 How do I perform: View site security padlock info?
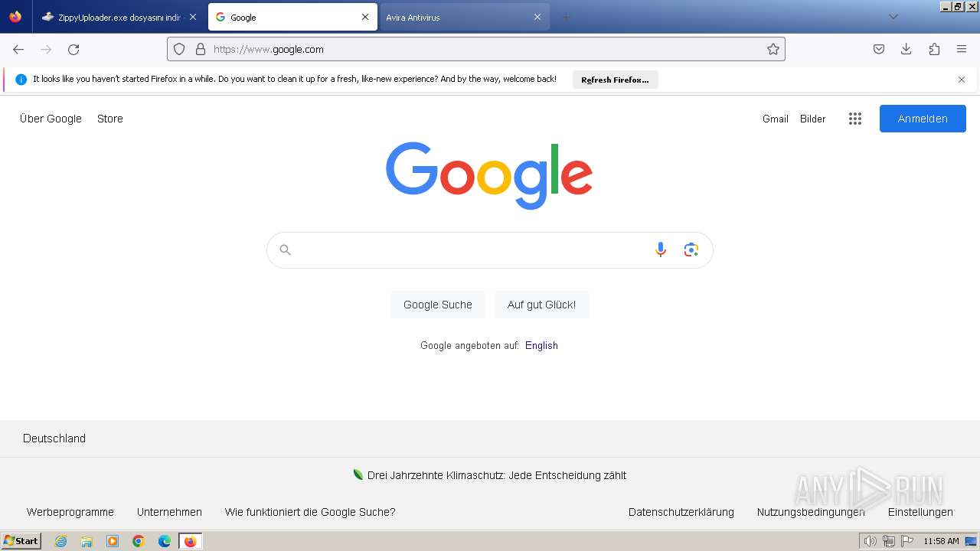[x=201, y=49]
